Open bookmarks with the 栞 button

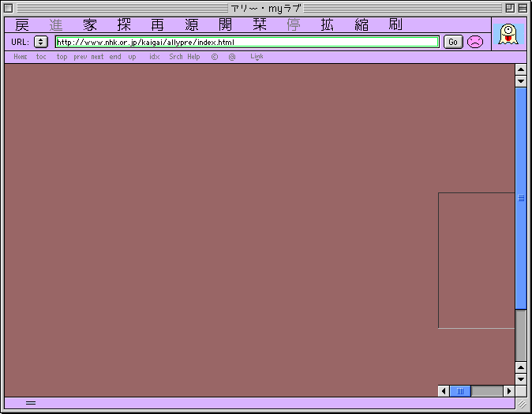click(260, 24)
